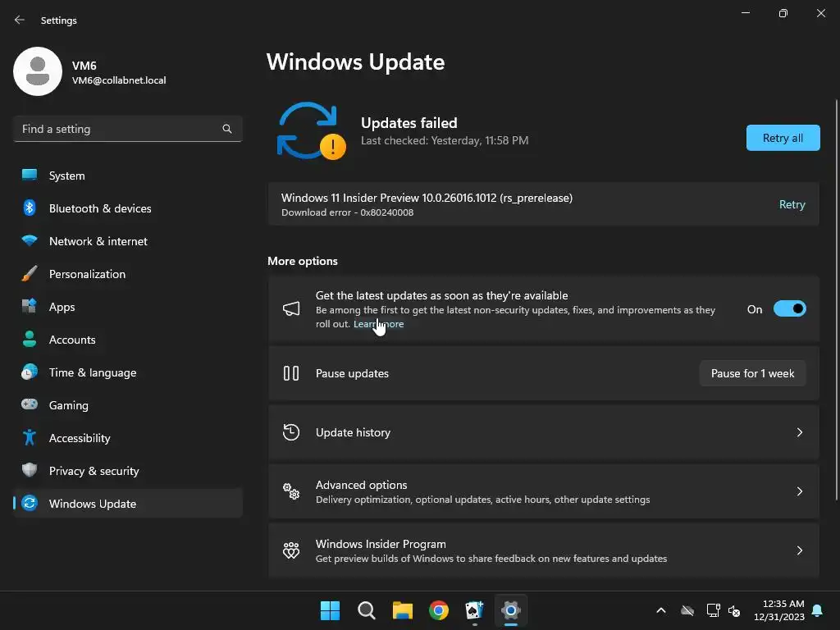Click the Advanced options label
This screenshot has width=840, height=630.
[x=361, y=484]
